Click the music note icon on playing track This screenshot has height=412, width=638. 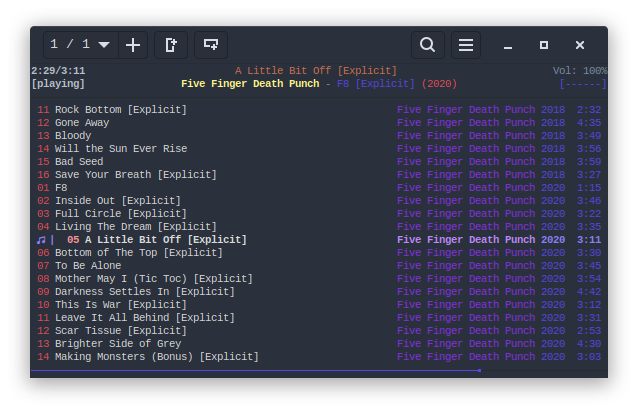[x=41, y=240]
